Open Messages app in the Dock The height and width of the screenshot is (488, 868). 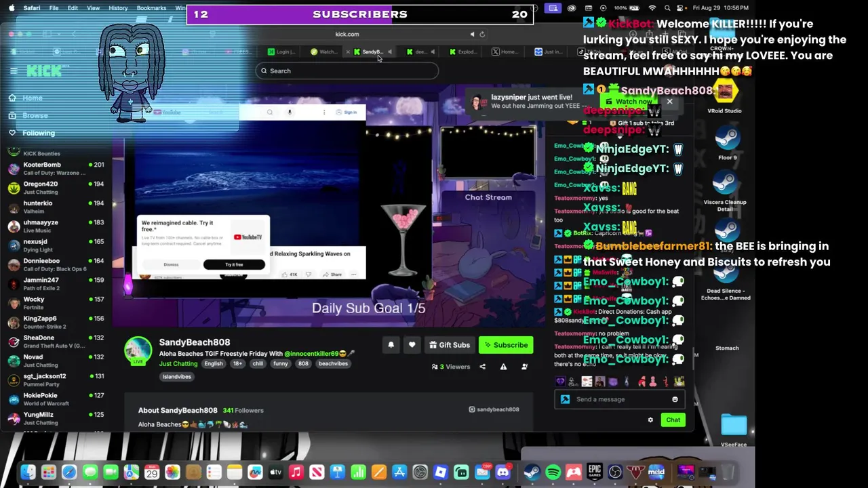coord(90,472)
